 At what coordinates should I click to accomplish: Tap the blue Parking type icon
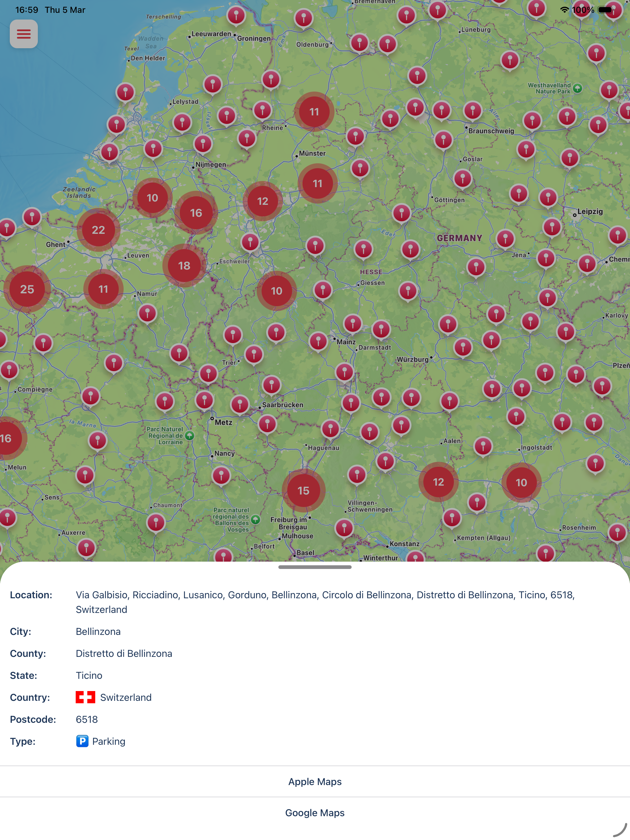tap(82, 741)
